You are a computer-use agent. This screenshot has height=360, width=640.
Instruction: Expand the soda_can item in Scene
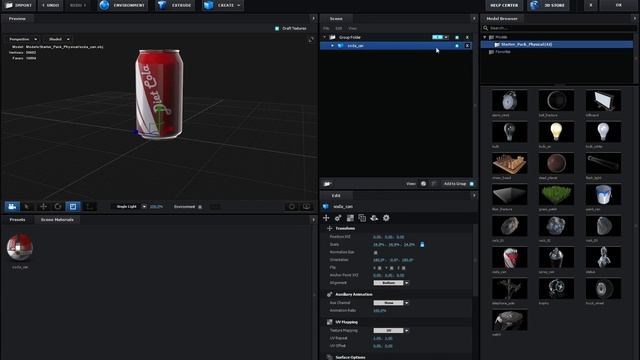pyautogui.click(x=332, y=46)
